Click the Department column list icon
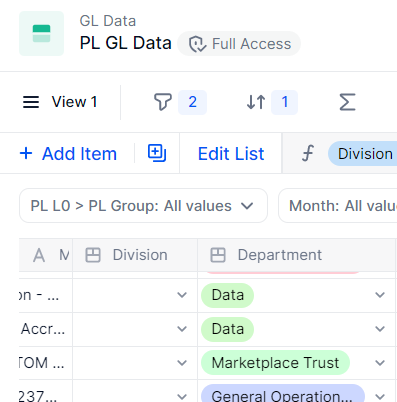397x402 pixels. tap(218, 255)
